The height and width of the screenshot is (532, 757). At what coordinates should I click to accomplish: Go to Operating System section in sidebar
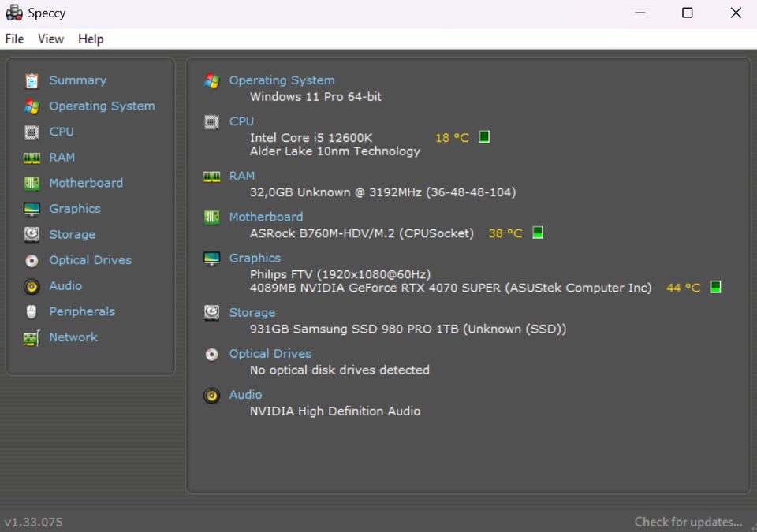[102, 106]
